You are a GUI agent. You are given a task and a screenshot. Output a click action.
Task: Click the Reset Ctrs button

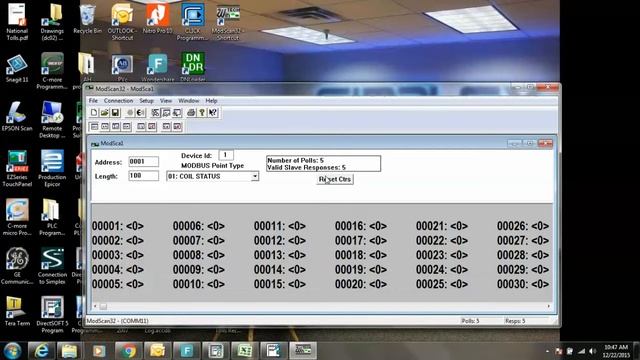335,179
